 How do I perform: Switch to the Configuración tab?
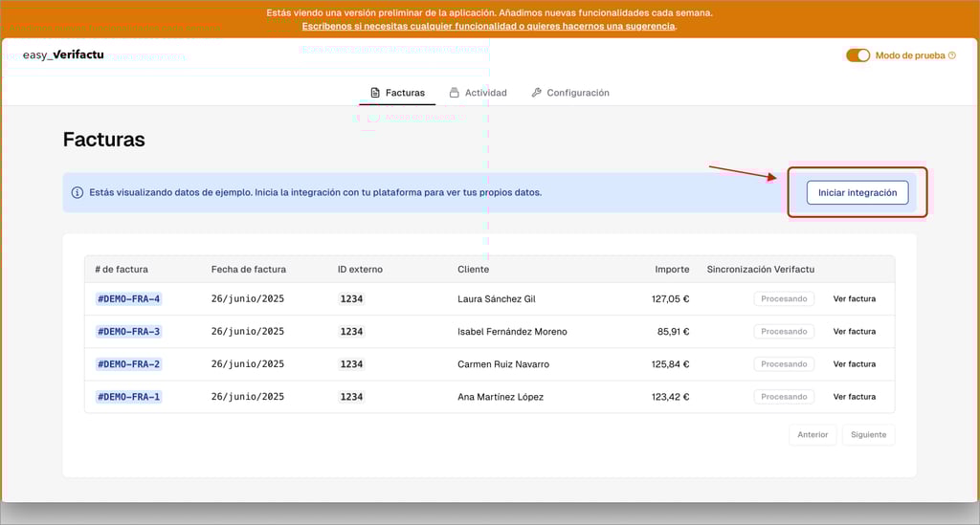pos(577,93)
